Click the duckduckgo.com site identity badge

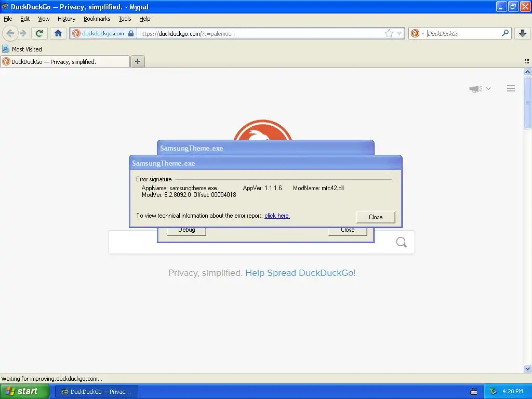point(103,33)
